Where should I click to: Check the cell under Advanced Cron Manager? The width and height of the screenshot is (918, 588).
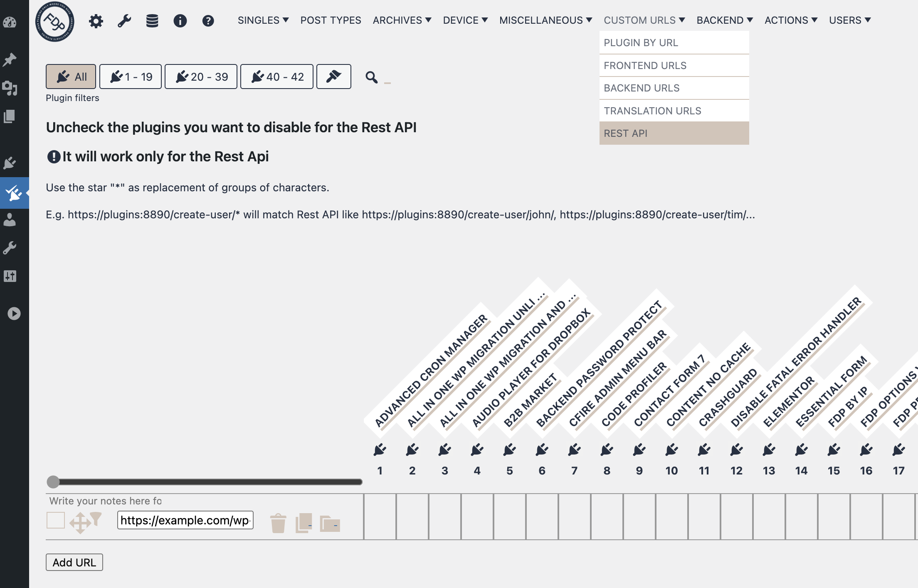pyautogui.click(x=380, y=517)
